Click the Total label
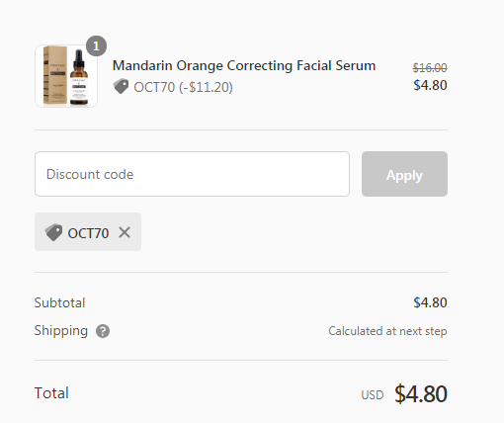This screenshot has width=504, height=423. [51, 393]
